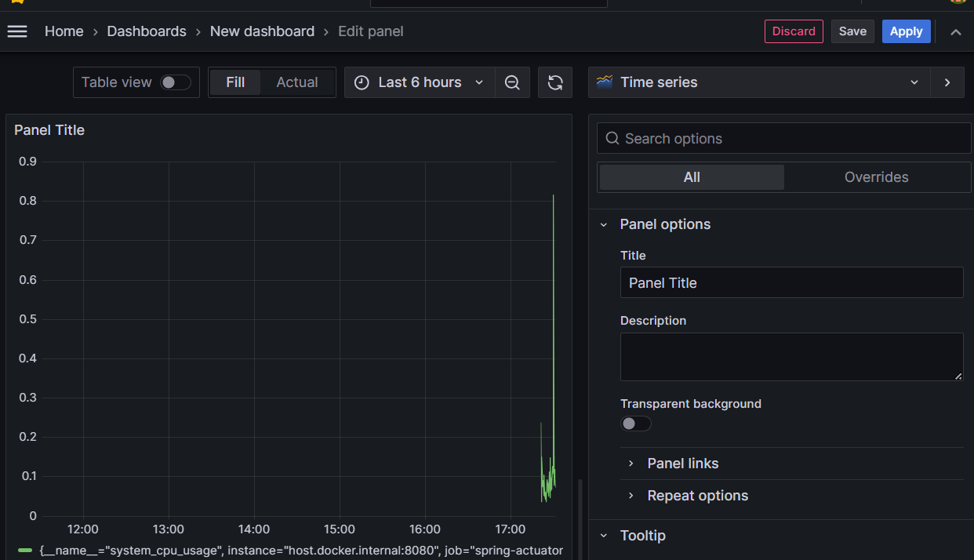Open the Time series visualization picker

(759, 82)
